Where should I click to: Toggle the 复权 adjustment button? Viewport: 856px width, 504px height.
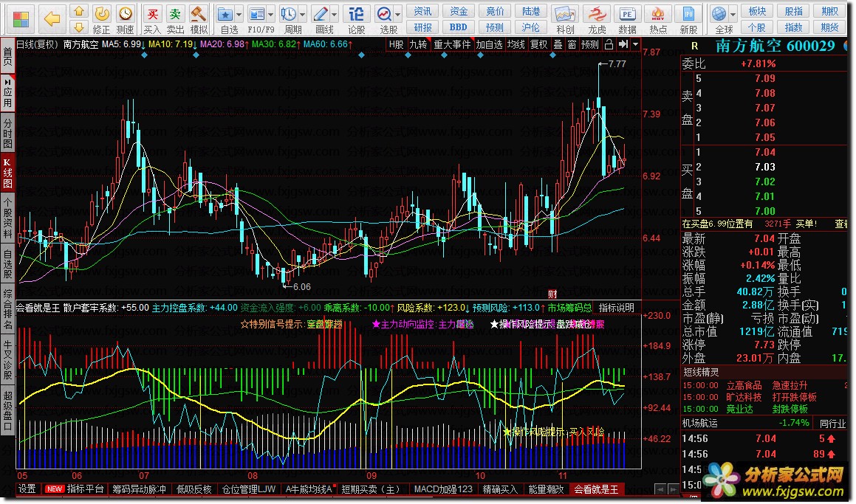pyautogui.click(x=539, y=44)
